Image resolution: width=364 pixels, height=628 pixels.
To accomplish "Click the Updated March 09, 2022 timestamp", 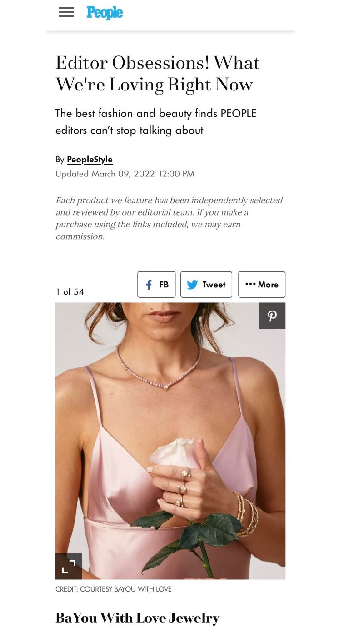I will point(125,174).
